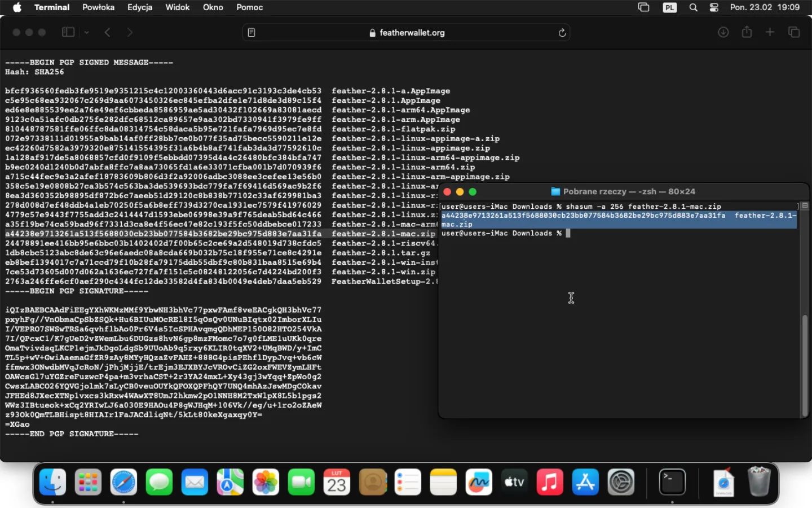Open Launchpad in the Dock
Viewport: 812px width, 508px height.
pyautogui.click(x=88, y=483)
